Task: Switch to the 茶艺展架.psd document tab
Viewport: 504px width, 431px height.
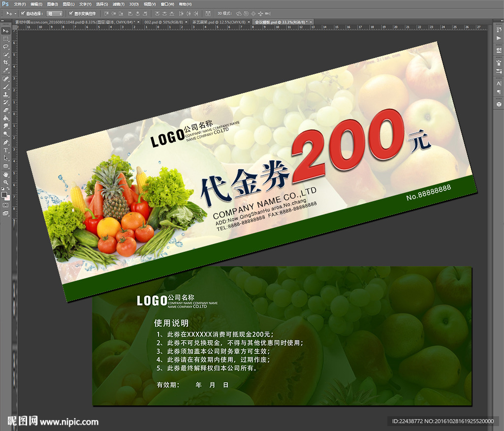Action: tap(219, 22)
